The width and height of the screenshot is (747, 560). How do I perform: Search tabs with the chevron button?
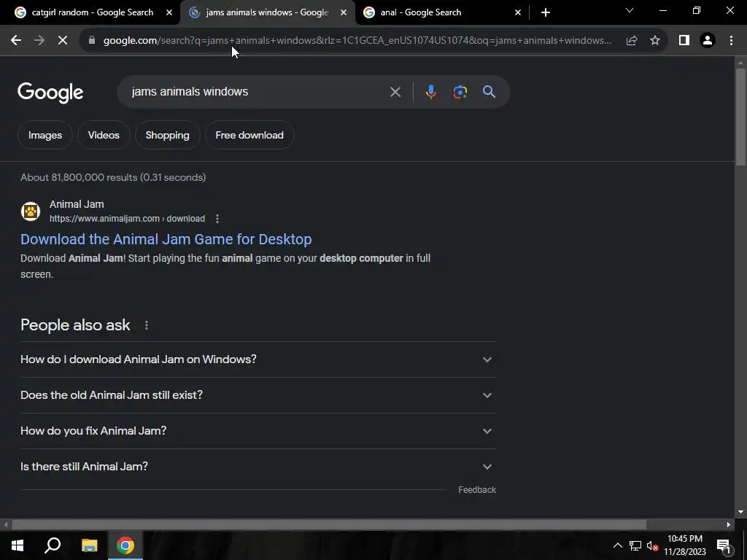[x=630, y=10]
